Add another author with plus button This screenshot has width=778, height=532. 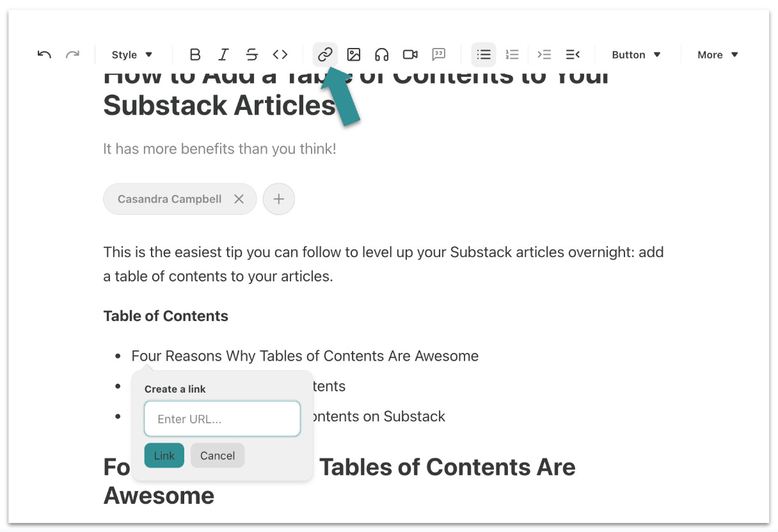pos(278,199)
